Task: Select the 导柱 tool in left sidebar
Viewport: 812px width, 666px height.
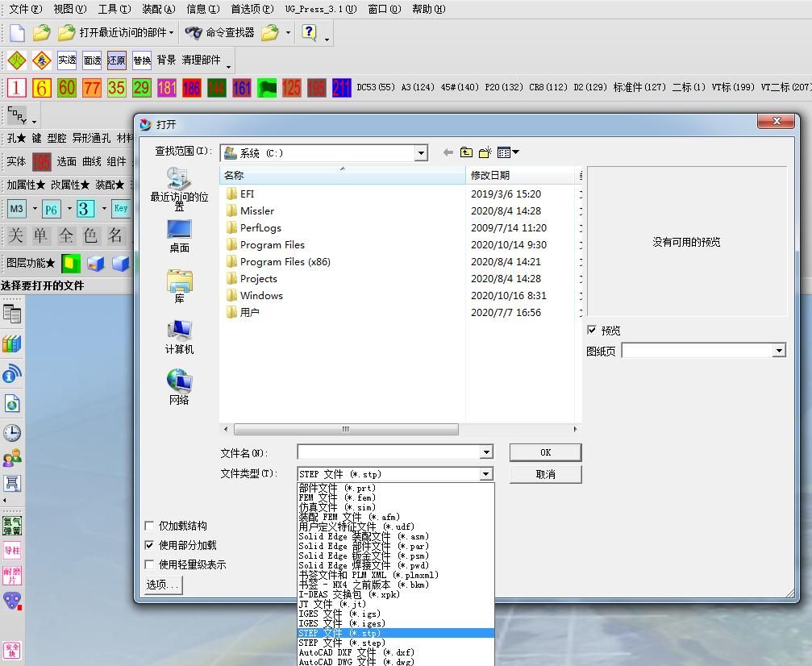Action: (x=12, y=551)
